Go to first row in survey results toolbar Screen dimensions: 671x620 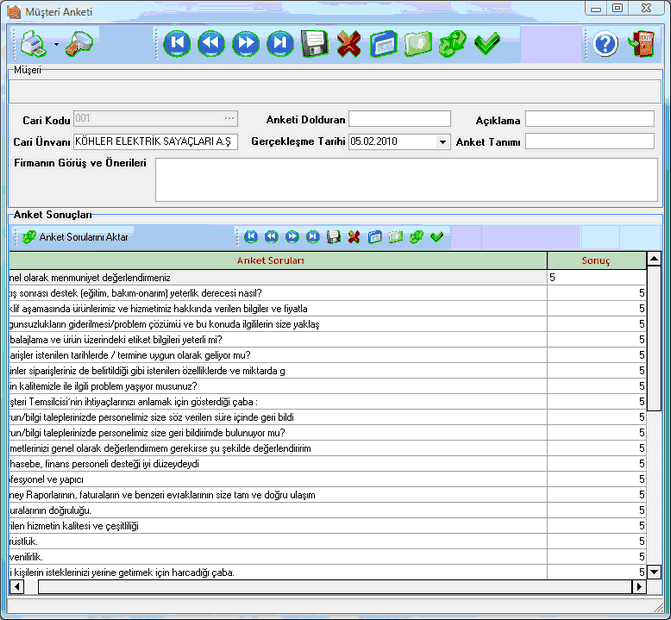[251, 237]
